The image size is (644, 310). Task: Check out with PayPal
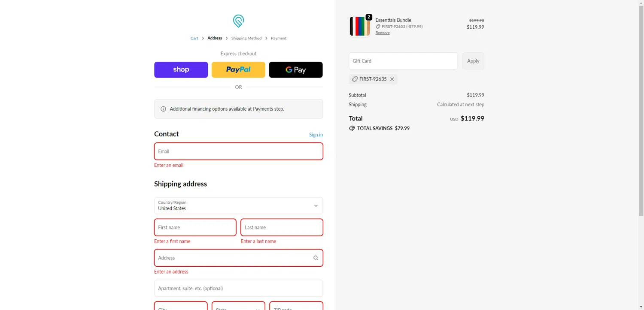(238, 70)
